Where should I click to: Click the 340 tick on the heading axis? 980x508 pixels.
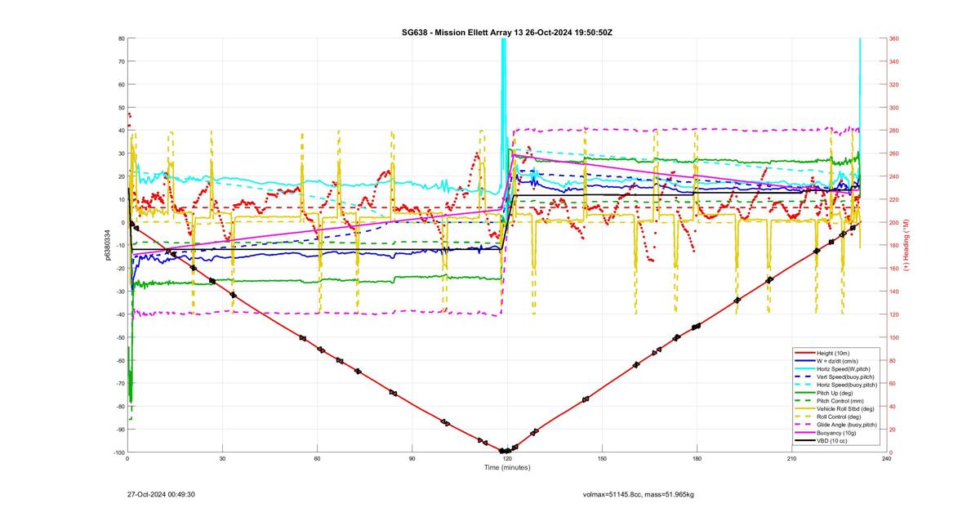894,61
